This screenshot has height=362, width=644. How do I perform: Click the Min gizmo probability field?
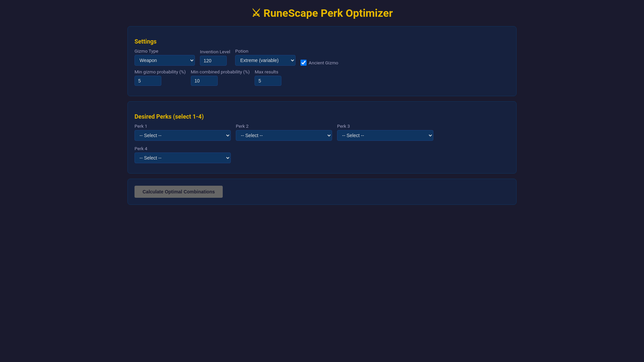[x=148, y=81]
